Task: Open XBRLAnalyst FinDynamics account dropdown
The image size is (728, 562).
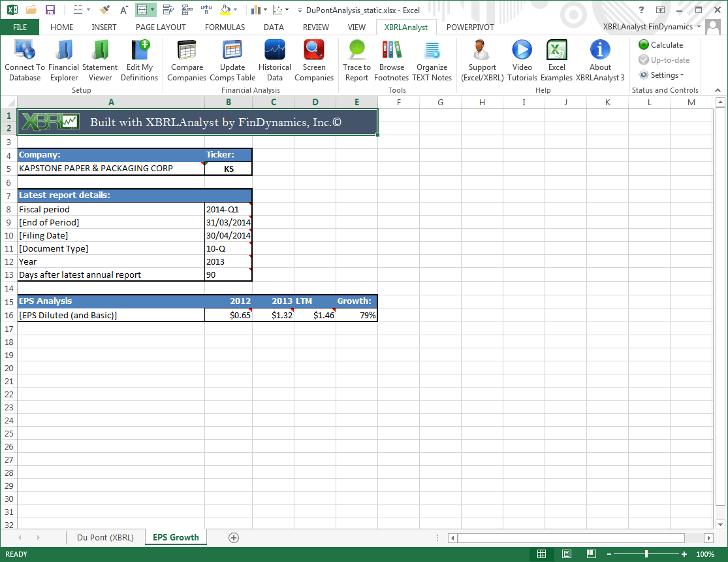Action: pyautogui.click(x=652, y=27)
